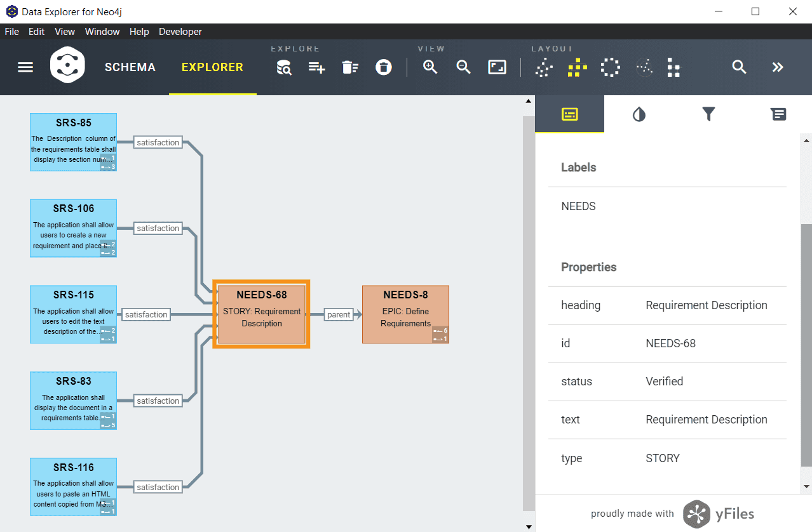Apply the circular layout
This screenshot has width=812, height=532.
611,67
